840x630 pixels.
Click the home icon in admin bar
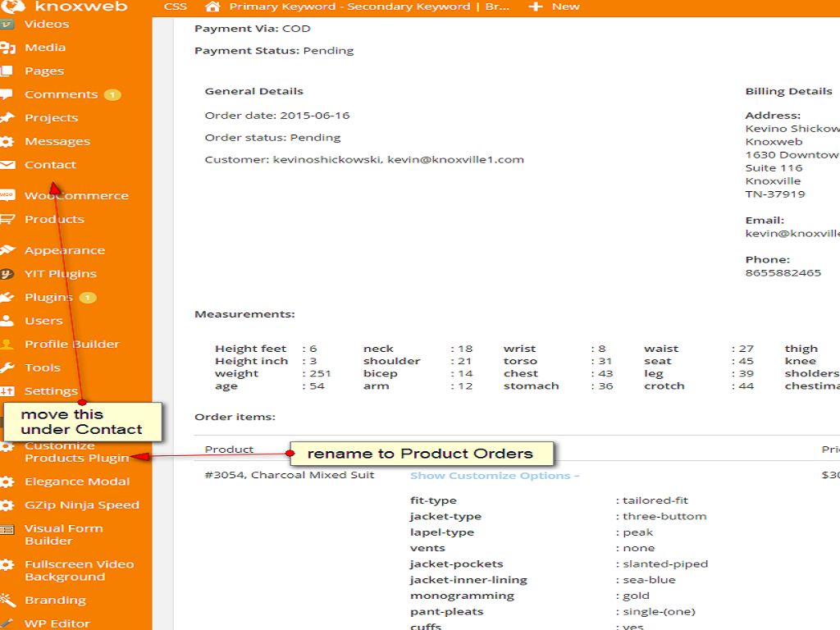(x=212, y=7)
